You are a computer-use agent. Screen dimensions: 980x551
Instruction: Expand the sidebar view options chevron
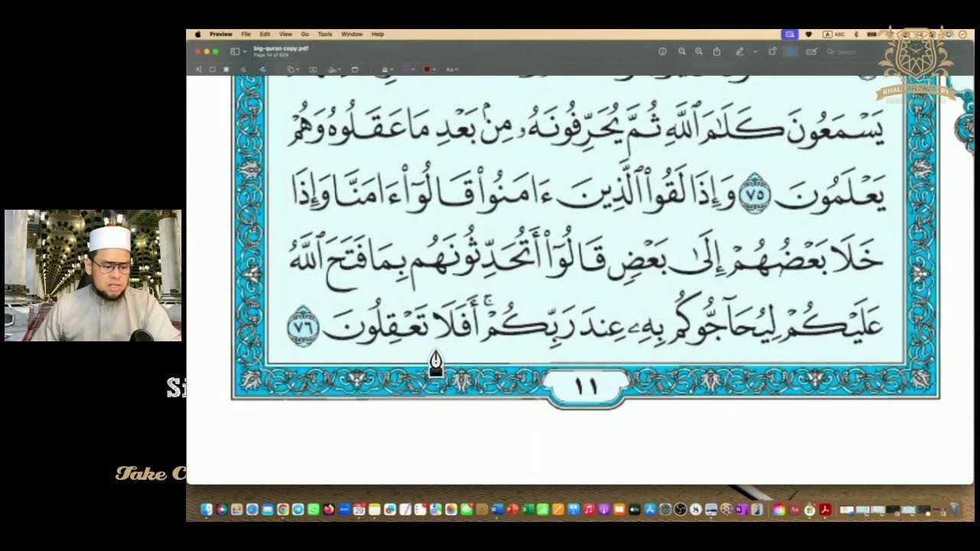245,51
